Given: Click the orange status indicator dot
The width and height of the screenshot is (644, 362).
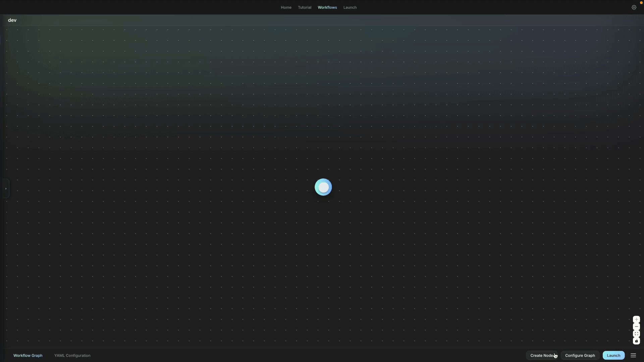Looking at the screenshot, I should coord(641,3).
